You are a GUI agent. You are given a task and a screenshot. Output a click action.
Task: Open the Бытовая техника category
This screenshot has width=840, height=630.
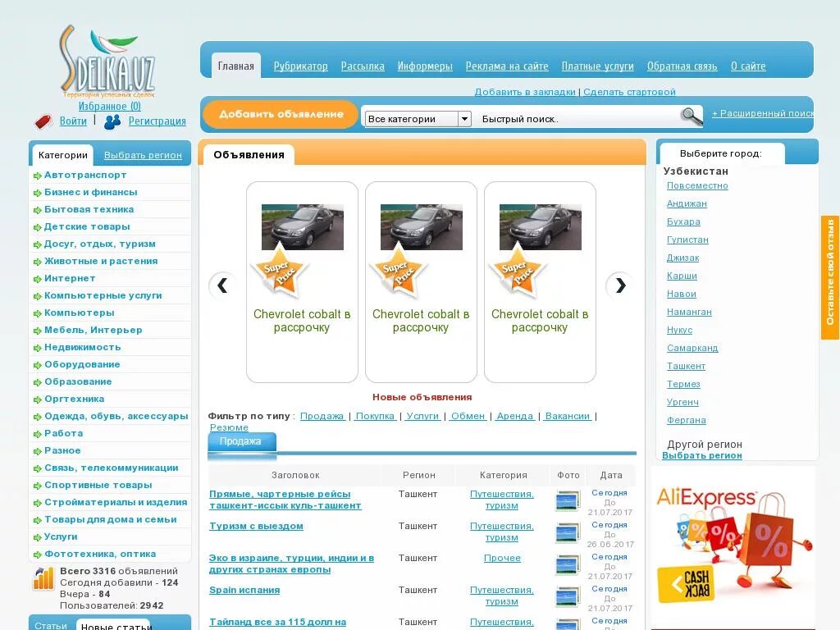[x=89, y=209]
